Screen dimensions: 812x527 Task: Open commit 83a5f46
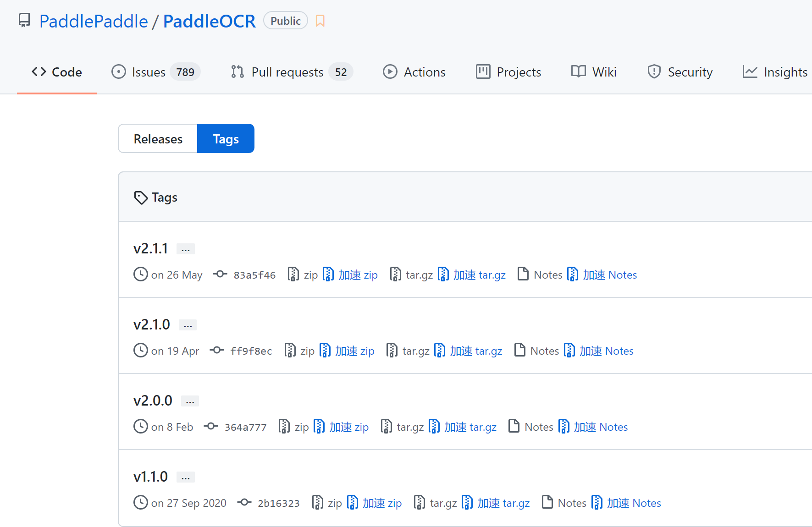pos(254,275)
